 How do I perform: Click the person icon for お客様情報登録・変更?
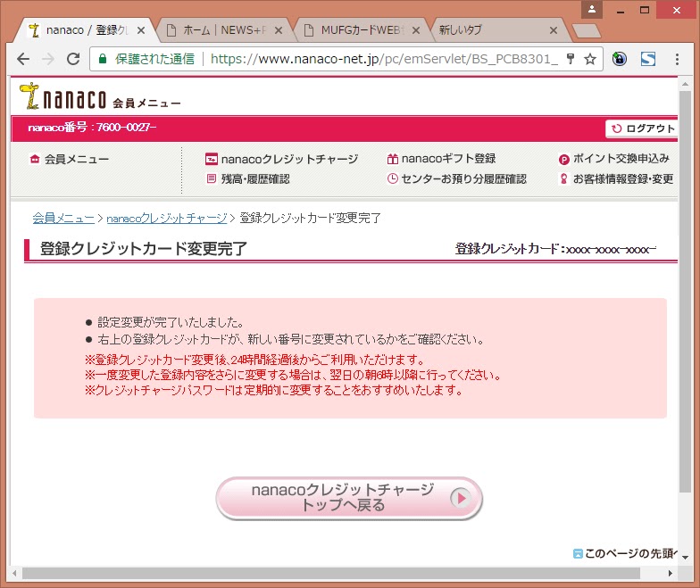click(564, 178)
